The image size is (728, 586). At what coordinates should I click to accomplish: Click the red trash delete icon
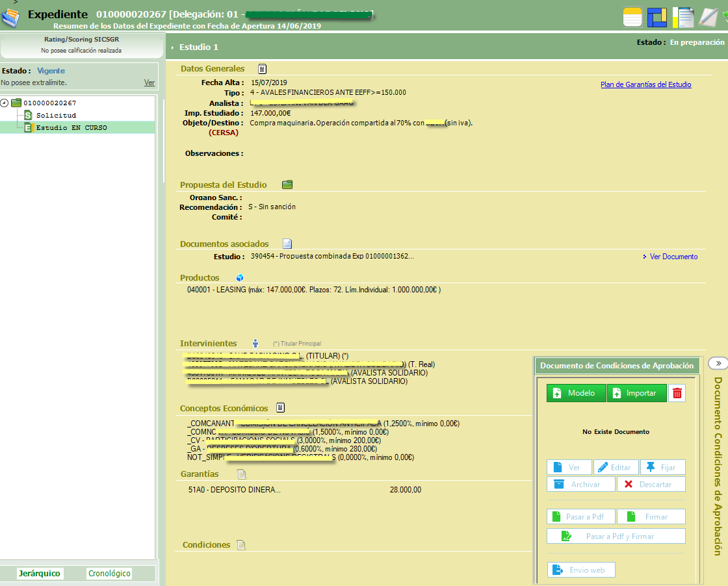[x=677, y=393]
